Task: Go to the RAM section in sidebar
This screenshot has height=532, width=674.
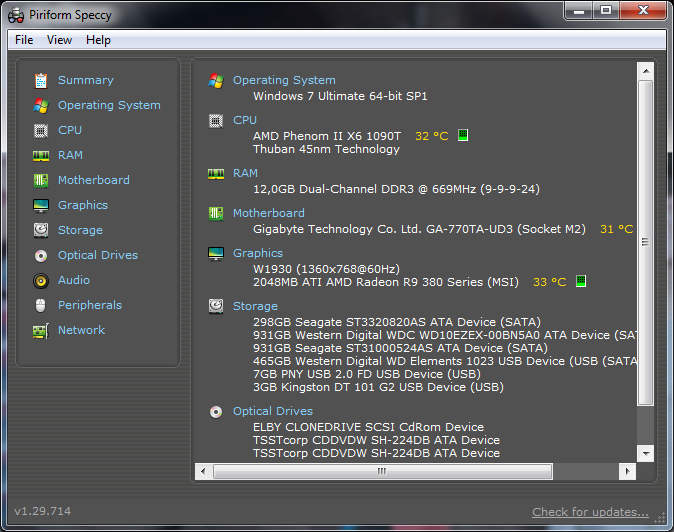Action: point(70,155)
